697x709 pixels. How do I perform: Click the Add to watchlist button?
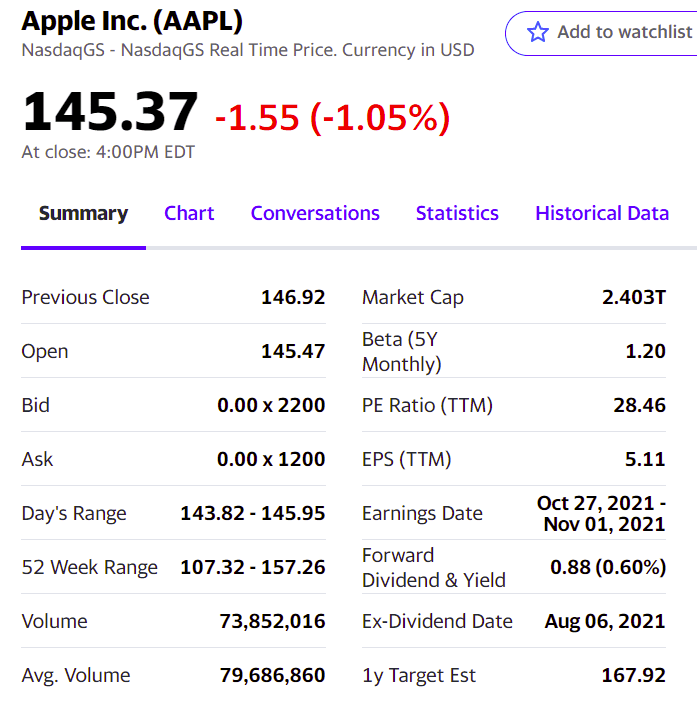[x=601, y=33]
